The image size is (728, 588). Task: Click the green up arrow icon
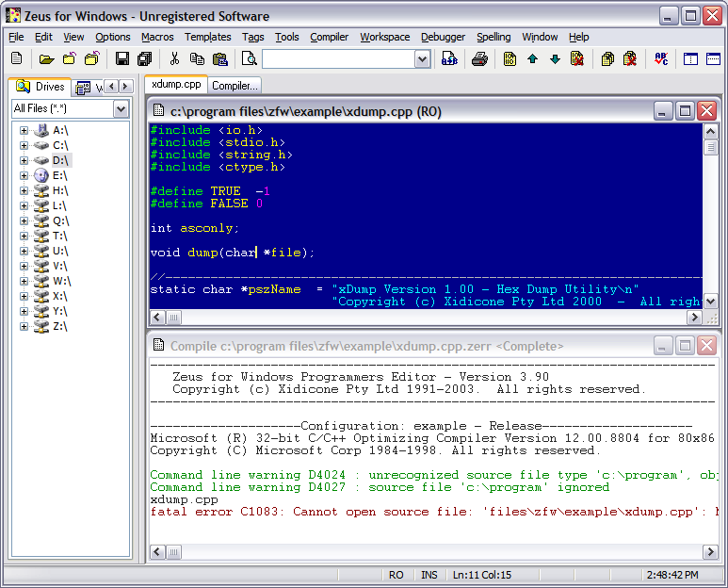[532, 58]
